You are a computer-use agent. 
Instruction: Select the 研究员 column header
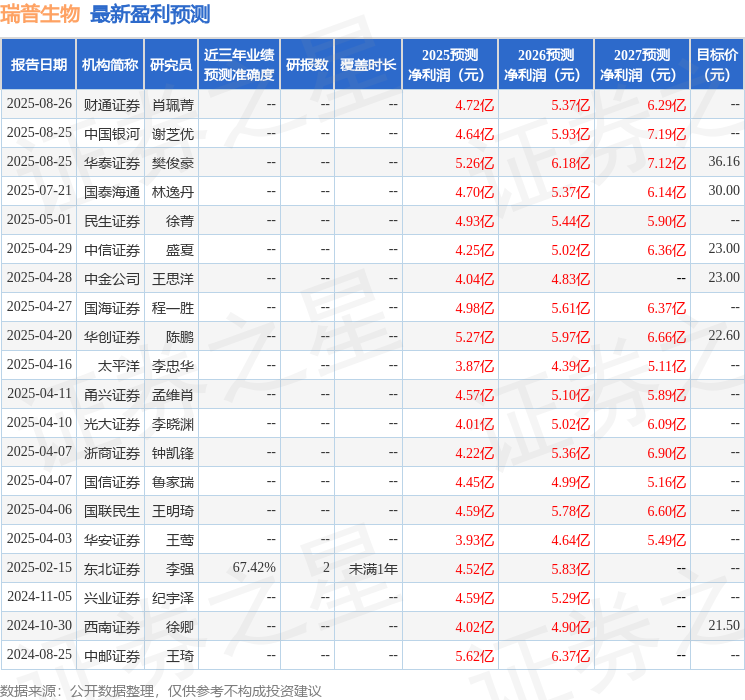pos(171,65)
